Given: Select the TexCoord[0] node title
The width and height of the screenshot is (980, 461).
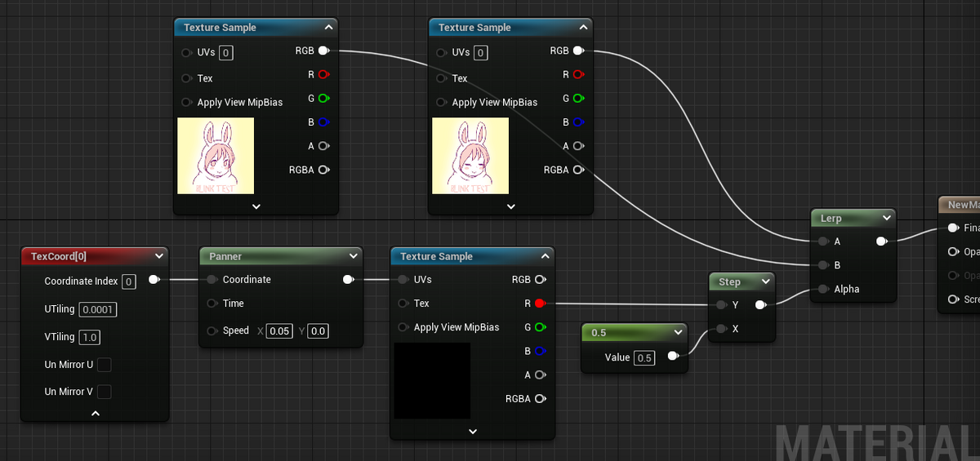Looking at the screenshot, I should click(x=59, y=256).
